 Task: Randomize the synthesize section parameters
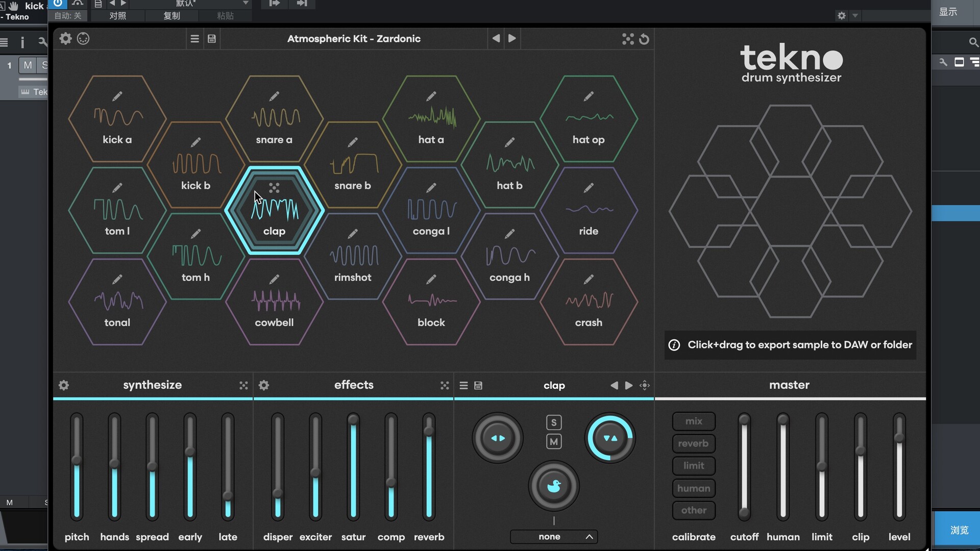(243, 385)
